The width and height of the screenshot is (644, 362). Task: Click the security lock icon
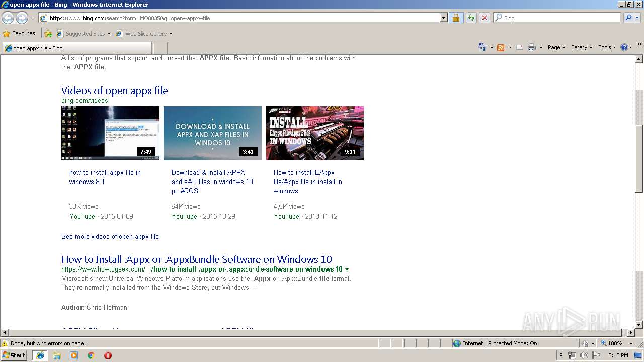(x=456, y=18)
